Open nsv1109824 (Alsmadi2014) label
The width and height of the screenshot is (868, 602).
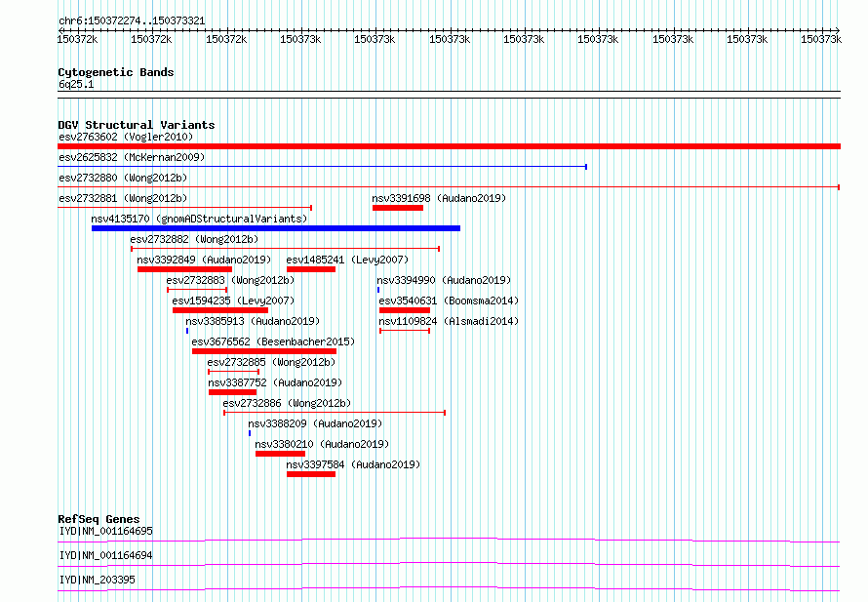[x=449, y=321]
